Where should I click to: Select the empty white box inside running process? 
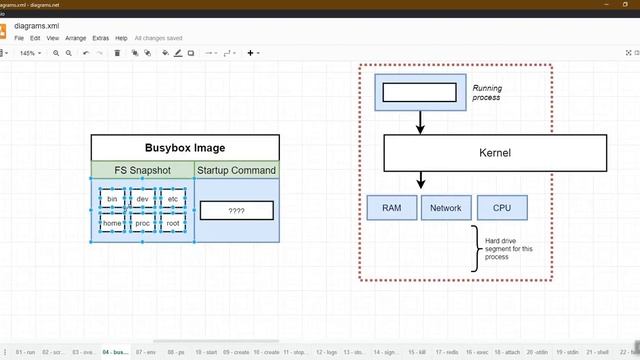pyautogui.click(x=420, y=93)
